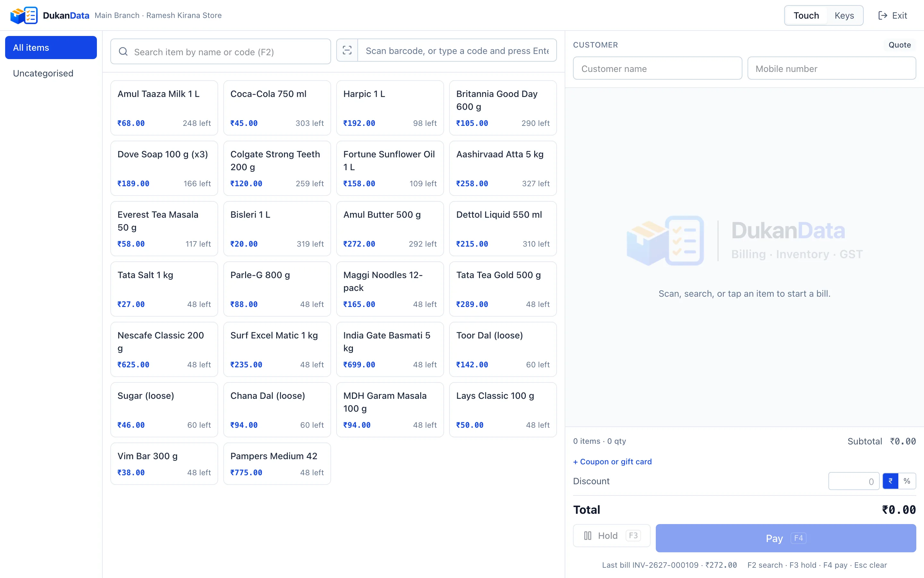Click the Pay button
924x578 pixels.
[785, 538]
